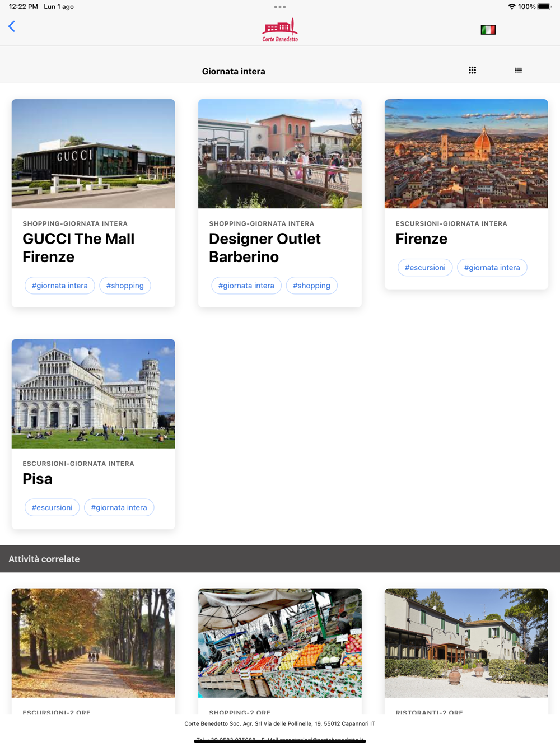Open the Firenze cathedral skyline photo
The height and width of the screenshot is (747, 560).
[x=466, y=153]
